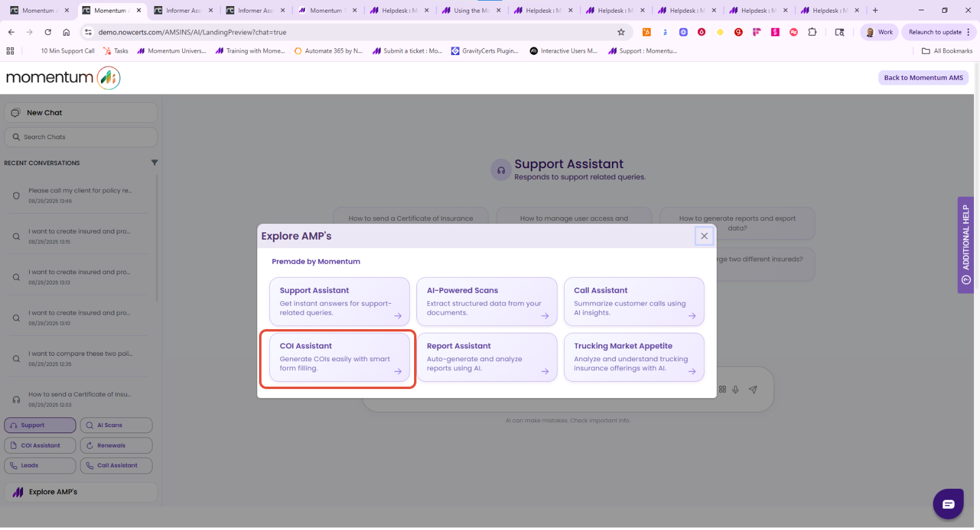Select the Support shortcut in sidebar
980x530 pixels.
pos(40,425)
